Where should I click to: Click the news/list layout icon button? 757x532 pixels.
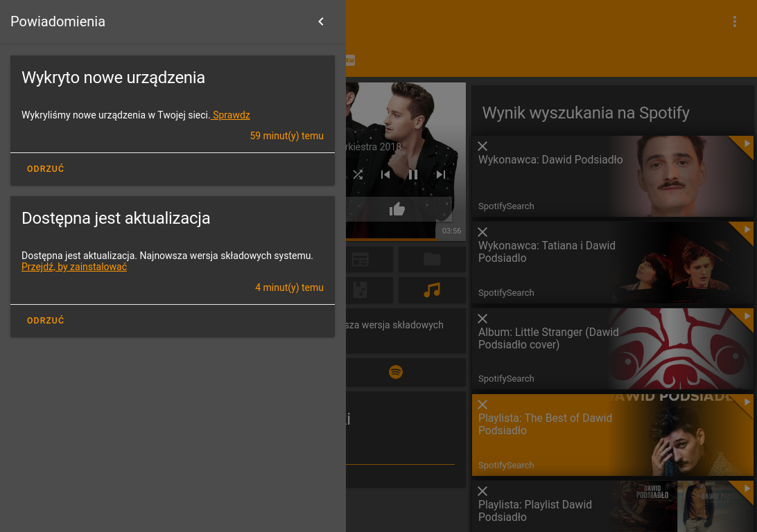tap(360, 260)
